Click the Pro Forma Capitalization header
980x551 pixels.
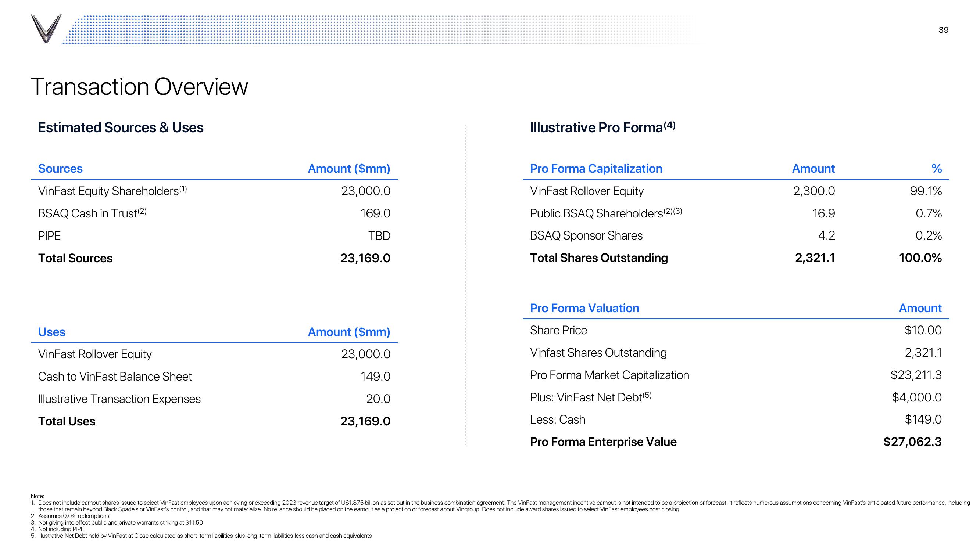[x=596, y=169]
